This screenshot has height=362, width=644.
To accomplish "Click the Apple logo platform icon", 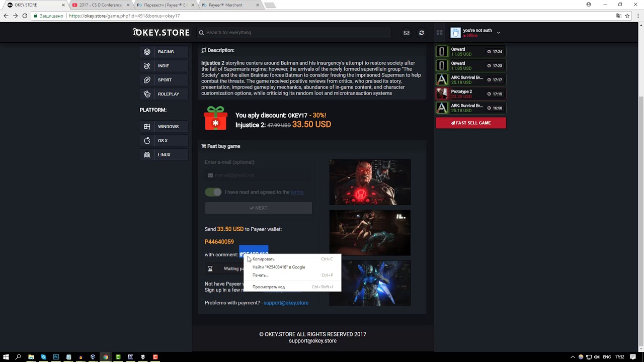I will pyautogui.click(x=147, y=141).
